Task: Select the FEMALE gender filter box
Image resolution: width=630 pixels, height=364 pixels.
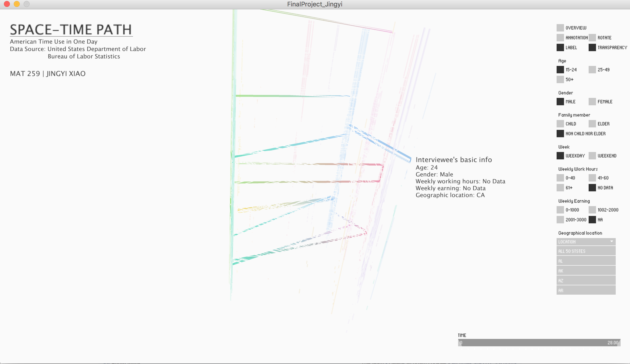Action: coord(592,102)
